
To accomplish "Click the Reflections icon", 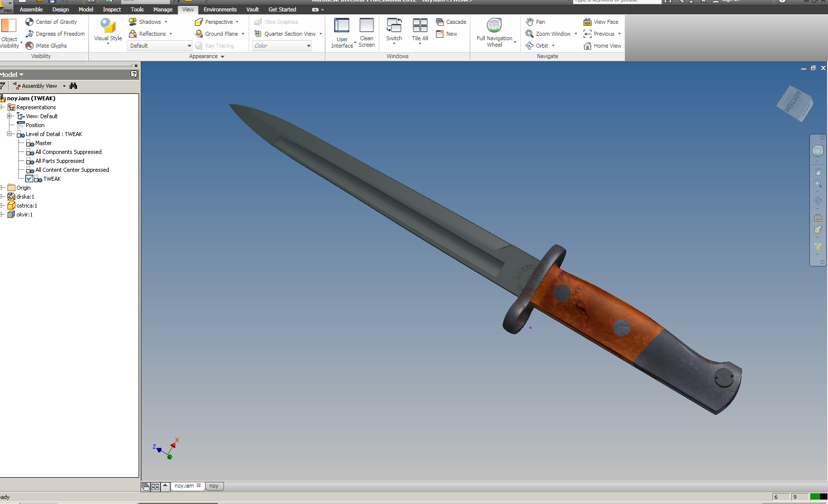I will pos(133,34).
